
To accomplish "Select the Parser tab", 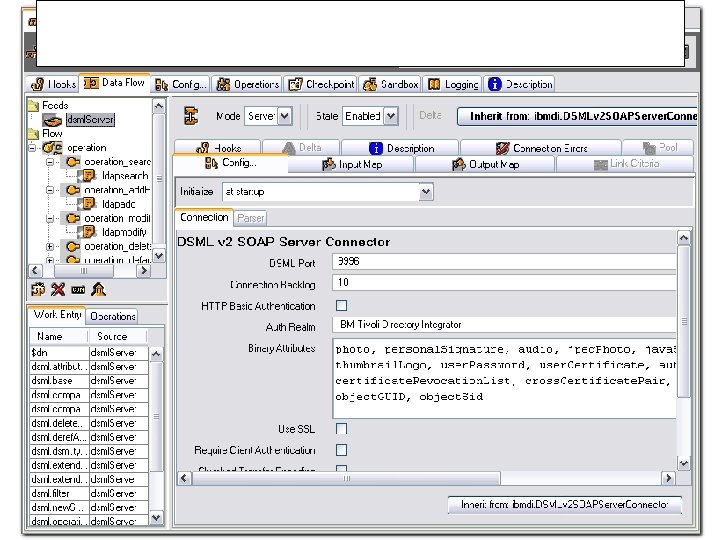I will point(251,219).
